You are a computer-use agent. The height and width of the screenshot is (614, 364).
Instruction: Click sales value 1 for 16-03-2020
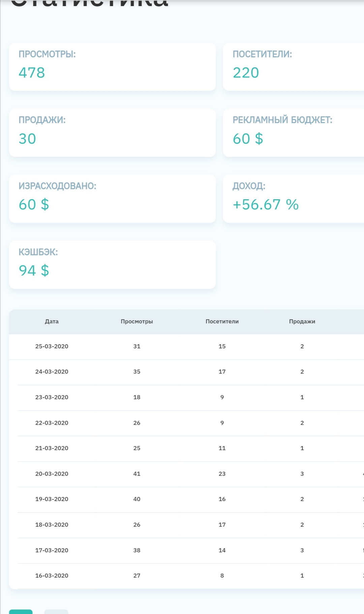point(302,576)
